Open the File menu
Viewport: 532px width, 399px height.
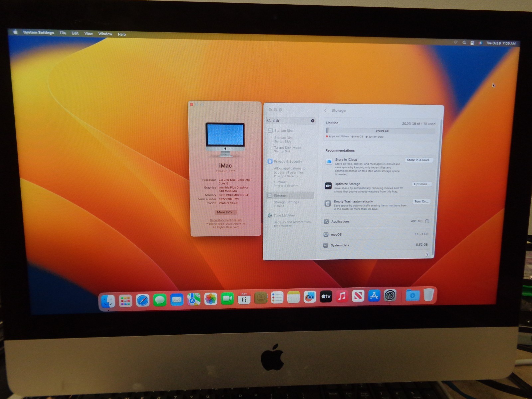(63, 33)
